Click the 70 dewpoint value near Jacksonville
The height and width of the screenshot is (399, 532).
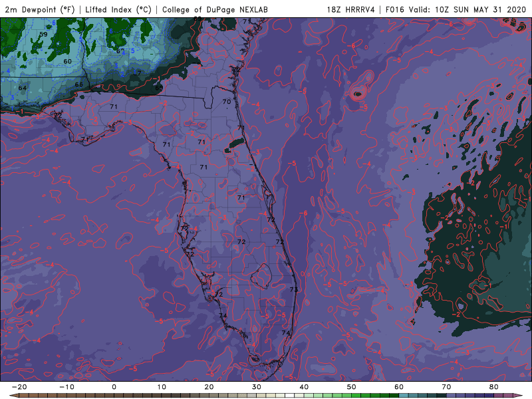pos(227,102)
